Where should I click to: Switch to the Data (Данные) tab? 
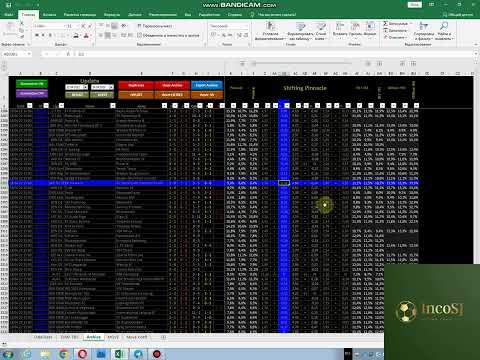pyautogui.click(x=135, y=14)
